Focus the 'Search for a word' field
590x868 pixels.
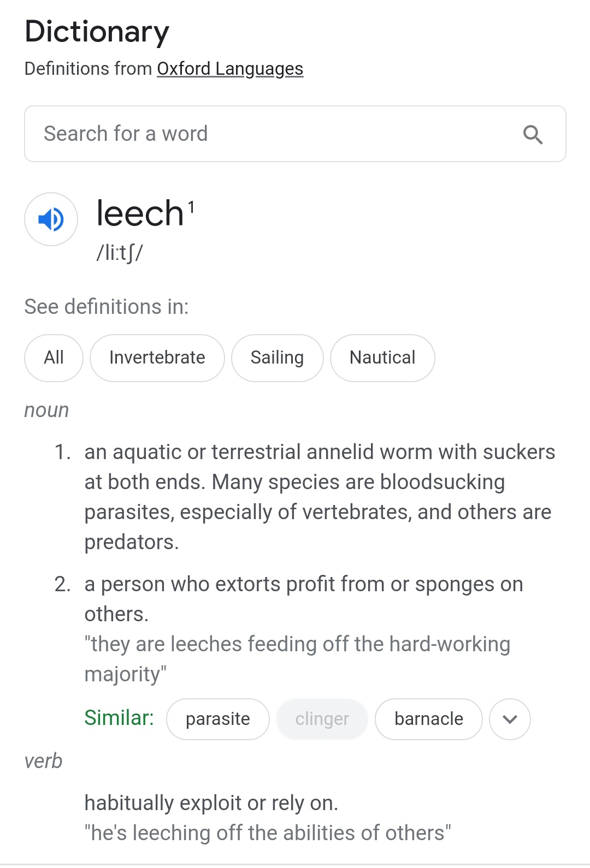273,134
